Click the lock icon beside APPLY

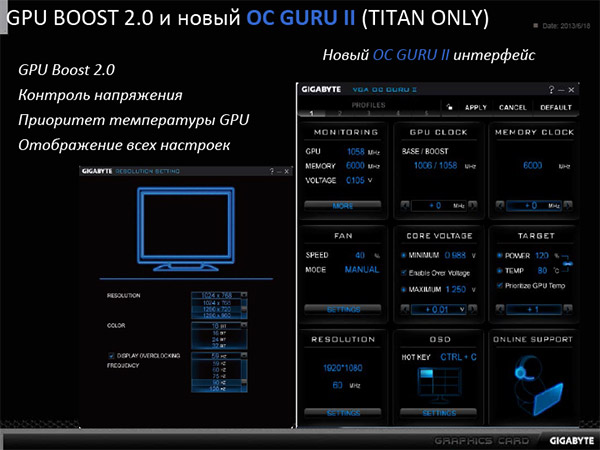449,107
